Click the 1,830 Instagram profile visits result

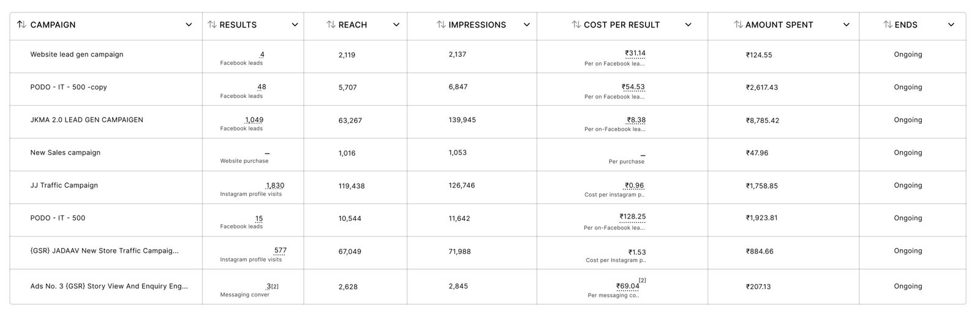(x=275, y=185)
